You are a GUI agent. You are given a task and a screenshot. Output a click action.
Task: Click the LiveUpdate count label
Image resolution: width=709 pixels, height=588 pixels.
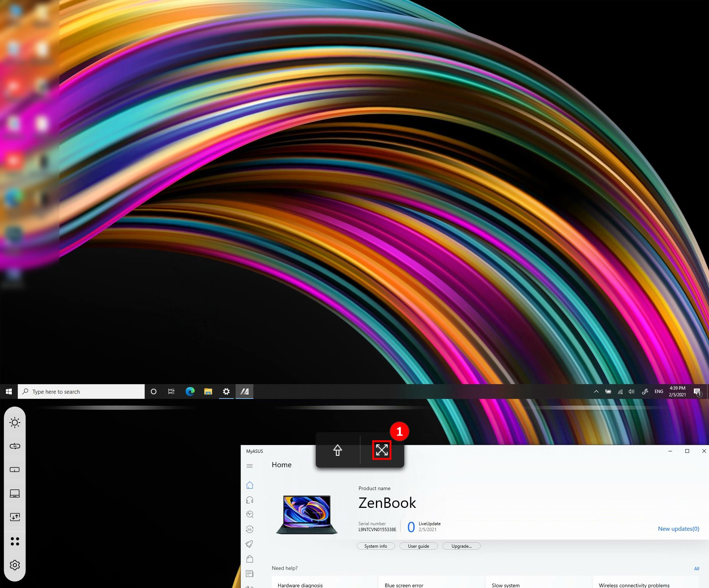pos(411,527)
